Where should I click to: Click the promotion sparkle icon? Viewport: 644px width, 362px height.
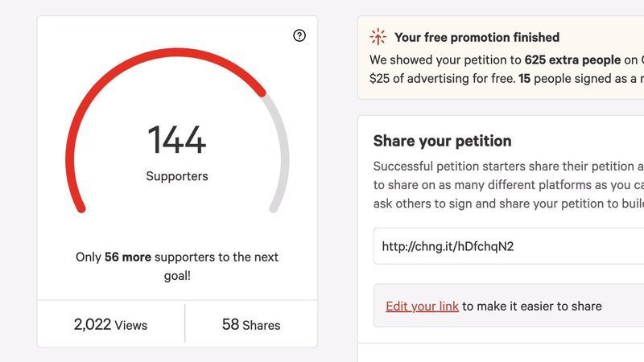[x=378, y=37]
